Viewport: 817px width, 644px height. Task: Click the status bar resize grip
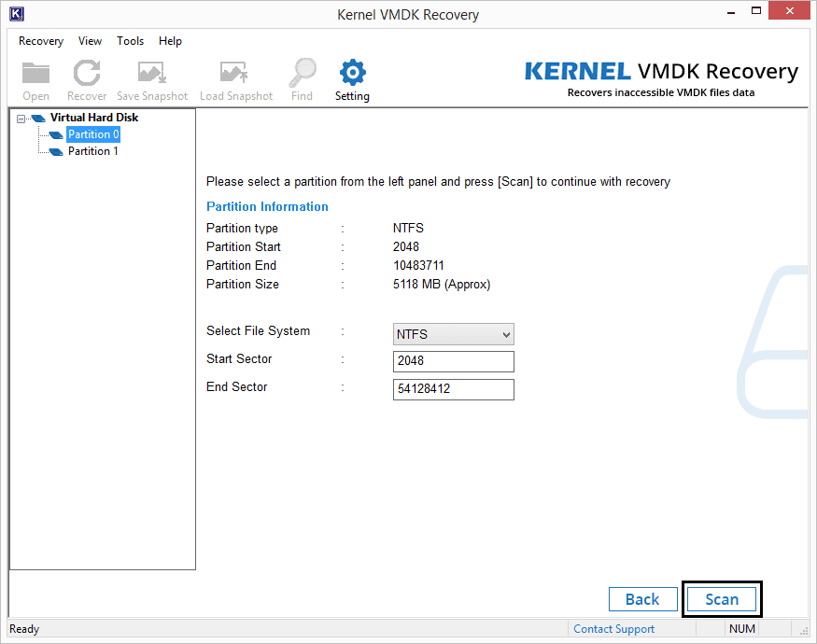tap(804, 631)
